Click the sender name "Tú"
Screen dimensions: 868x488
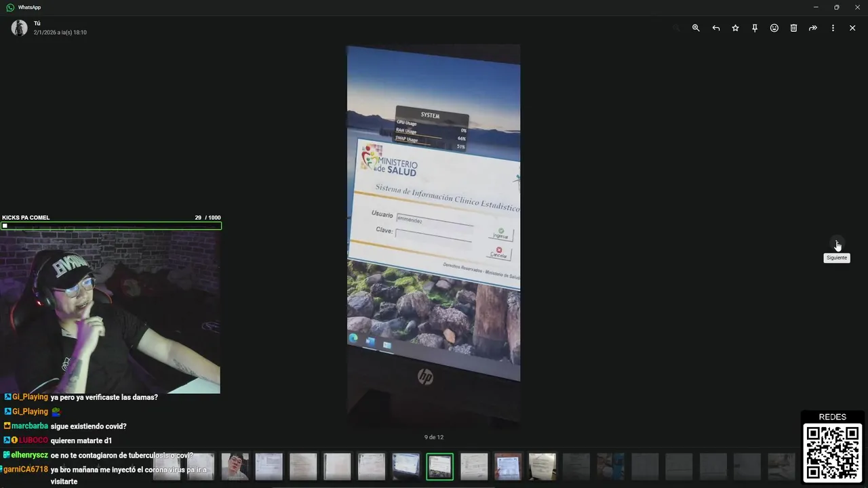coord(37,23)
